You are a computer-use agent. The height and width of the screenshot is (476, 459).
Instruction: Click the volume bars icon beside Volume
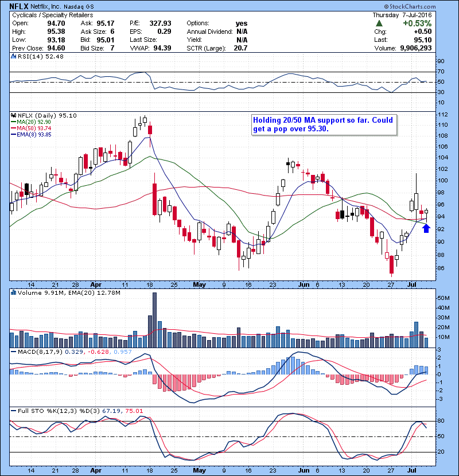(13, 292)
